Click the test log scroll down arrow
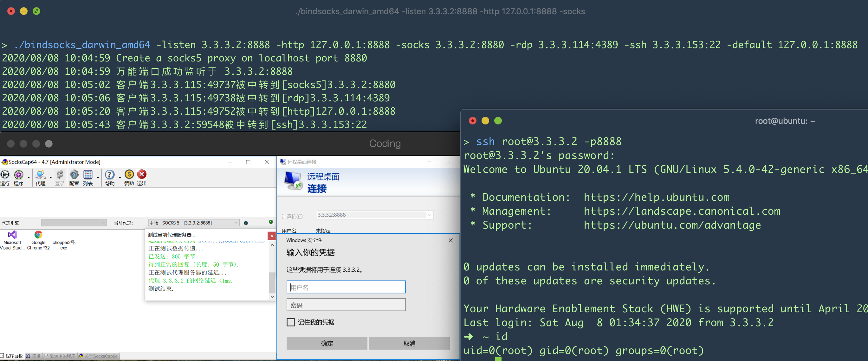Screen dimensions: 868x361 click(272, 297)
